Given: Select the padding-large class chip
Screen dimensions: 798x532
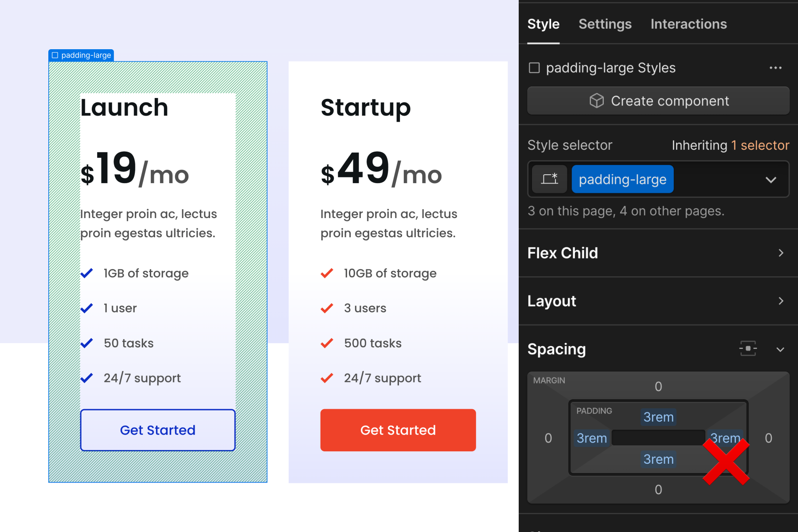Looking at the screenshot, I should pyautogui.click(x=622, y=179).
